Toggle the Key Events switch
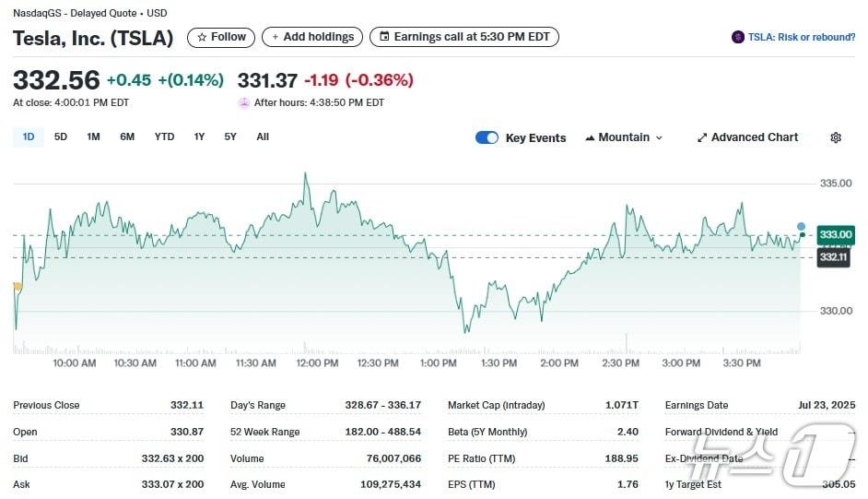 tap(487, 137)
